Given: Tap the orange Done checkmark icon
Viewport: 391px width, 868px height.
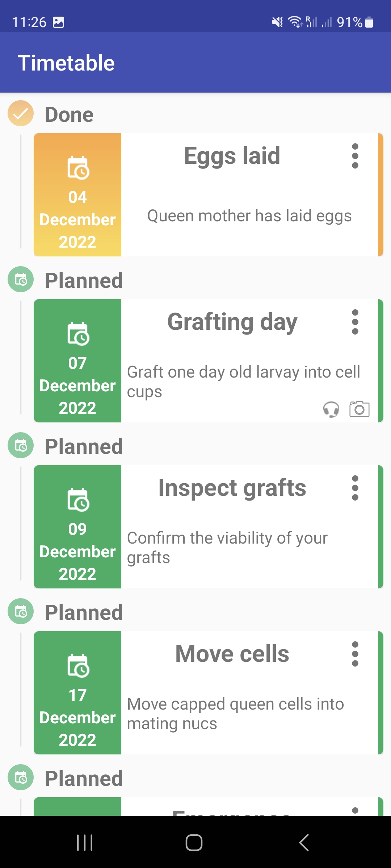Looking at the screenshot, I should 21,113.
